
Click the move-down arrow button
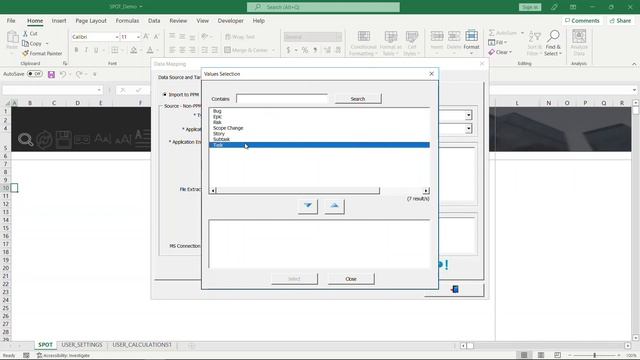point(308,206)
